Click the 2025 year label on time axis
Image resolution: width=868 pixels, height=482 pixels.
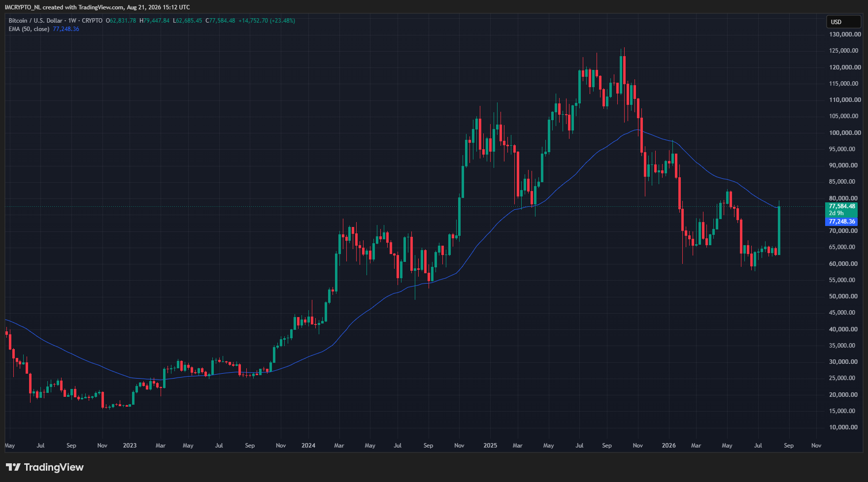490,446
